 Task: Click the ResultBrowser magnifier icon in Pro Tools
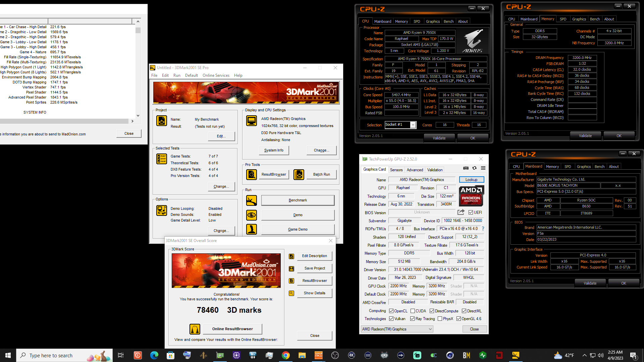(x=252, y=174)
